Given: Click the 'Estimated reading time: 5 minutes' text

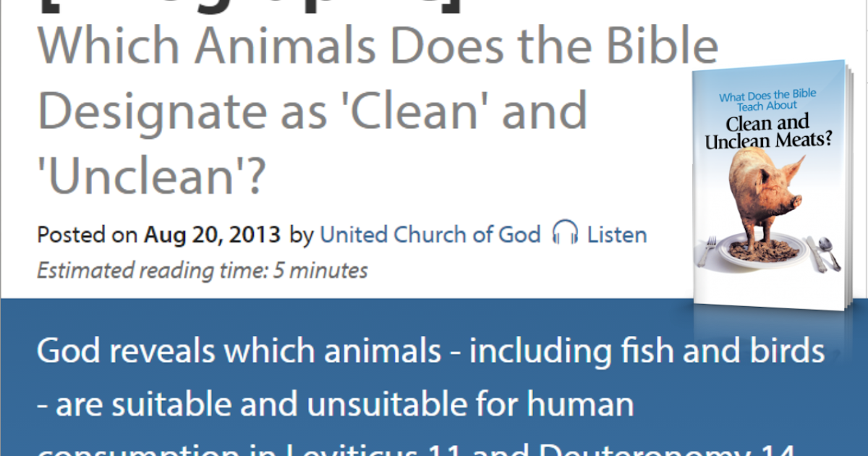Looking at the screenshot, I should [x=203, y=271].
